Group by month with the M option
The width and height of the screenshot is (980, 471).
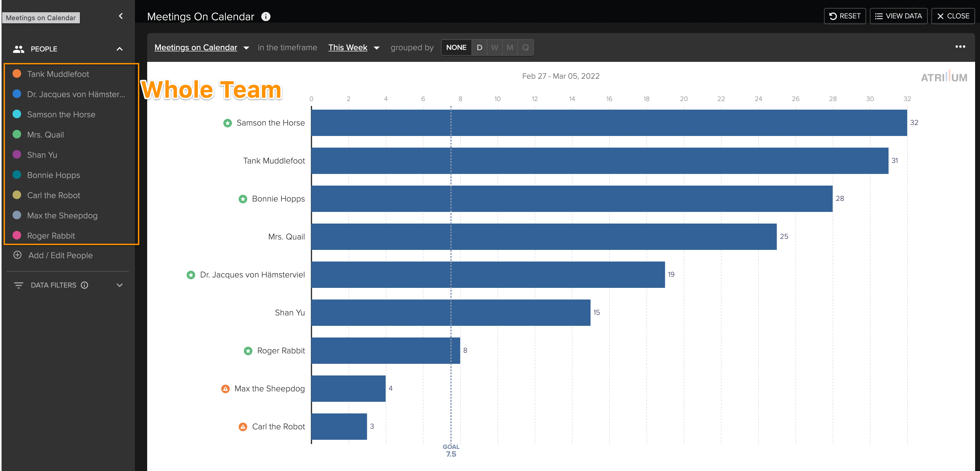(510, 47)
